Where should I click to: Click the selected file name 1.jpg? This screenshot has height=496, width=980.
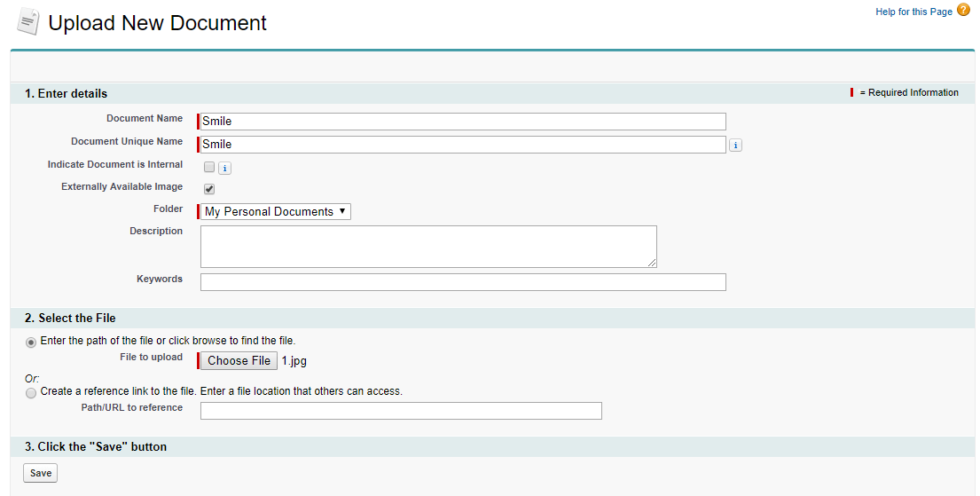pyautogui.click(x=294, y=361)
